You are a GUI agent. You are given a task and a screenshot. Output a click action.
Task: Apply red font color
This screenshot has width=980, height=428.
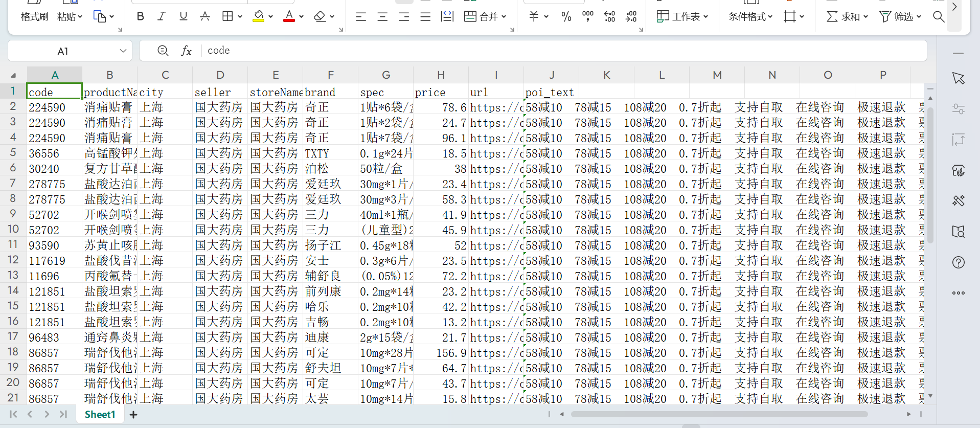tap(289, 16)
